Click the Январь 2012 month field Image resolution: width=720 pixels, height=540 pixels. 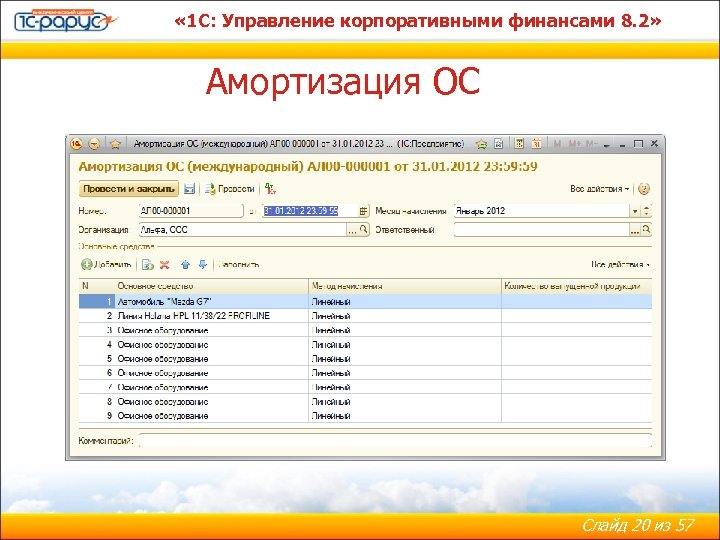pos(542,211)
